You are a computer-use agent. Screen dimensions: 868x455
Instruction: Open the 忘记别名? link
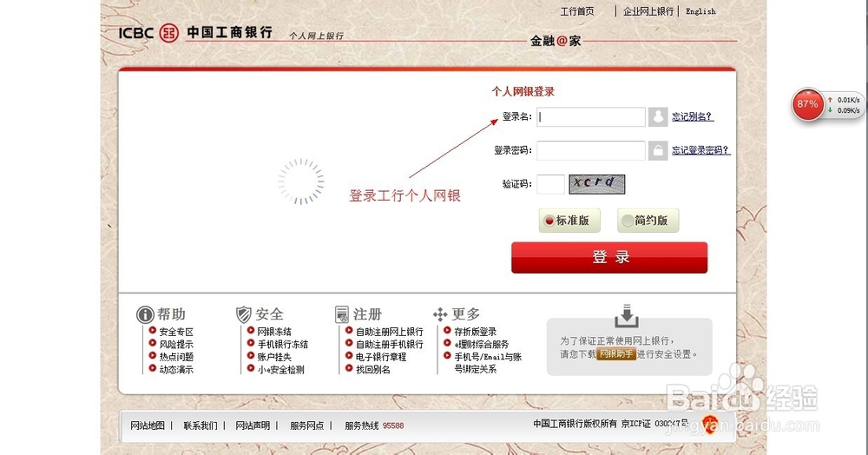(693, 117)
